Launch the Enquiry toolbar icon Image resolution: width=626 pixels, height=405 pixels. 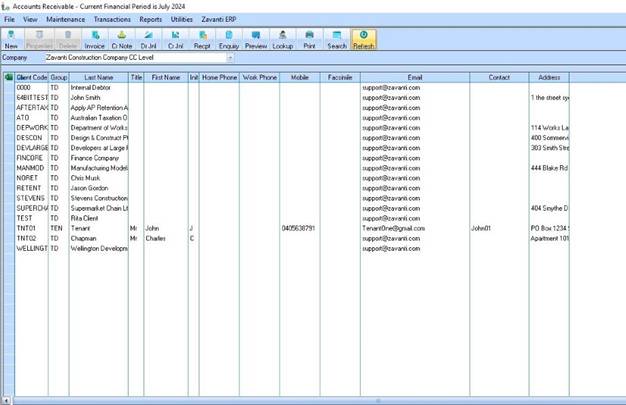pyautogui.click(x=229, y=39)
